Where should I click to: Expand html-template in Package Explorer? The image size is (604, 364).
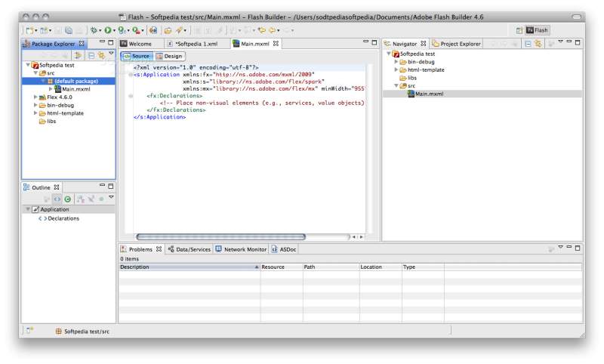35,113
